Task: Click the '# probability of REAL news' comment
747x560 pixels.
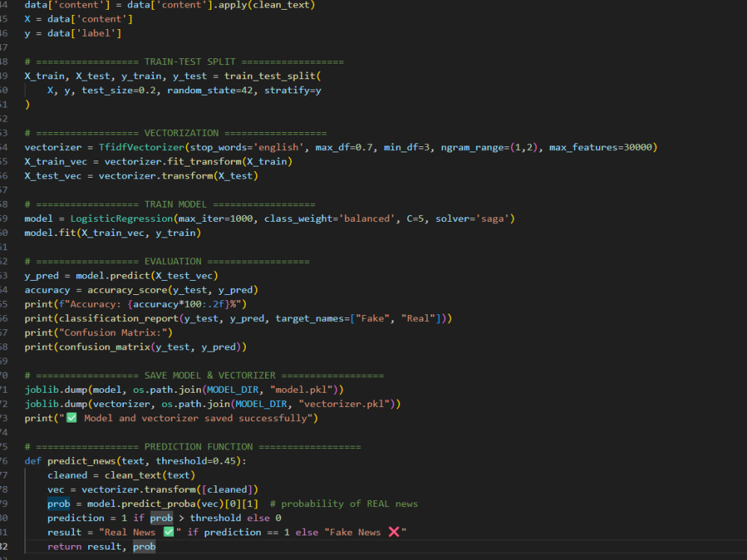Action: click(344, 504)
